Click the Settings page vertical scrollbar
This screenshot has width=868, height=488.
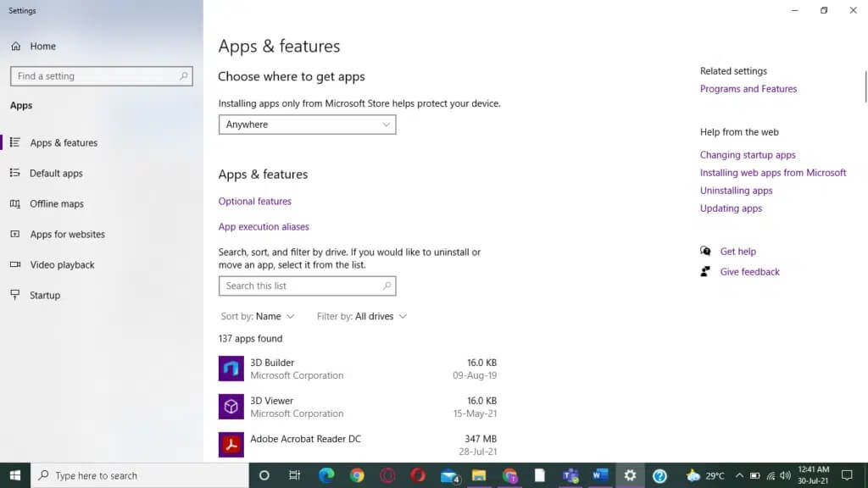865,87
